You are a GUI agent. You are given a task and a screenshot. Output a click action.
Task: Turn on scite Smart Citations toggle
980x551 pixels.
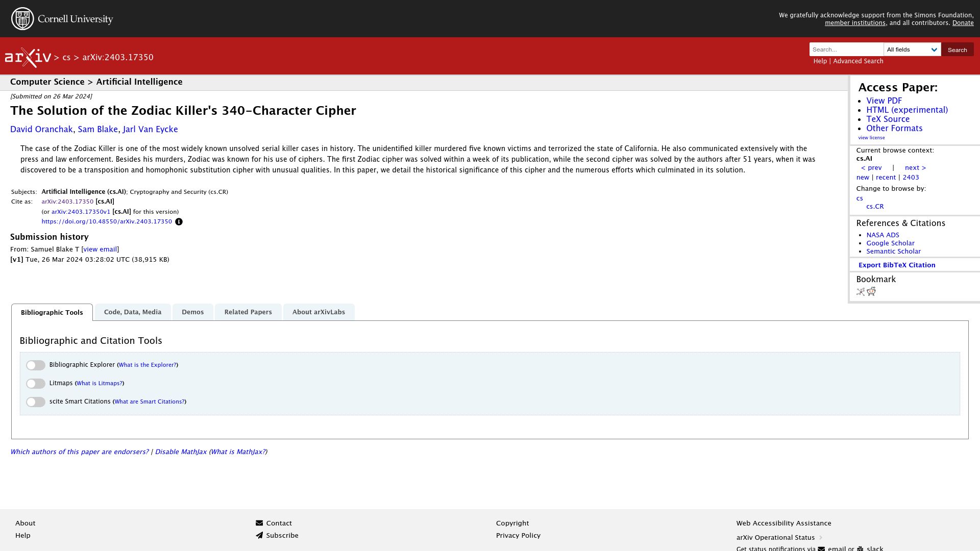point(36,402)
